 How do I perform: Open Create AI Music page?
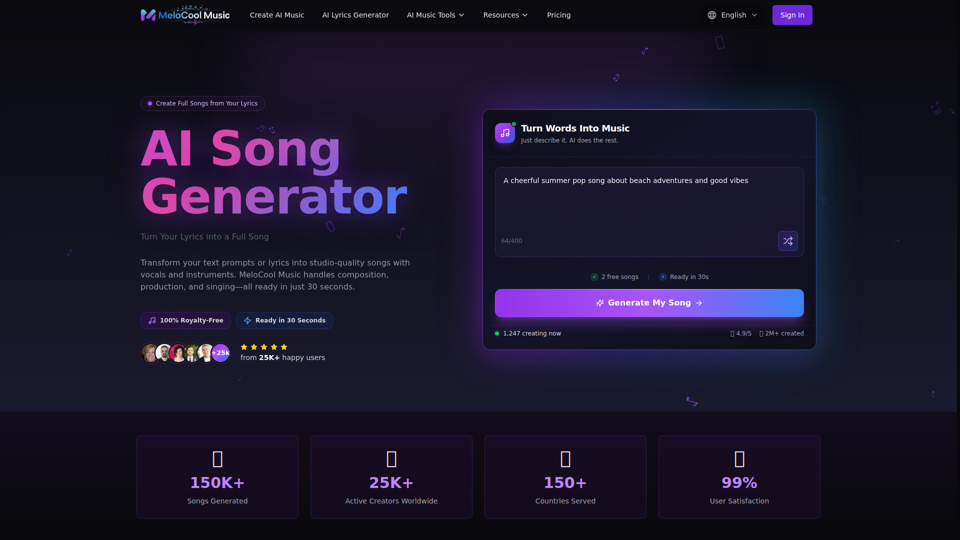(277, 15)
